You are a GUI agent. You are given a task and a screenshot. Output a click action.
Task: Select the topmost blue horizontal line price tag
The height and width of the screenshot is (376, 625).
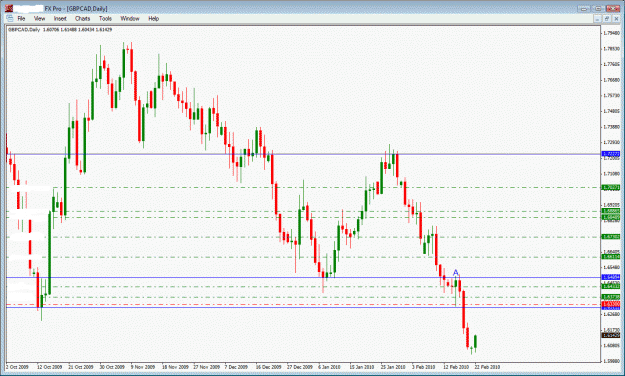coord(611,154)
